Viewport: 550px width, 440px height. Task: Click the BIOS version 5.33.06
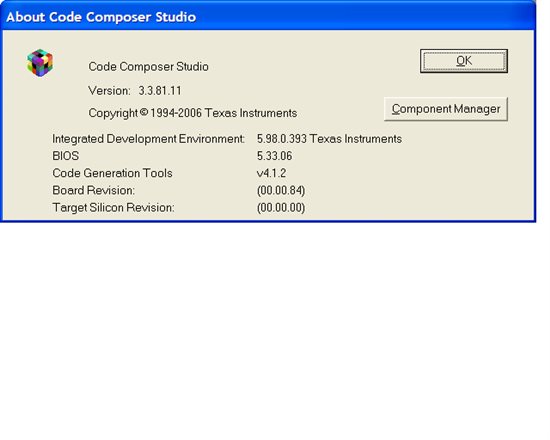click(274, 156)
